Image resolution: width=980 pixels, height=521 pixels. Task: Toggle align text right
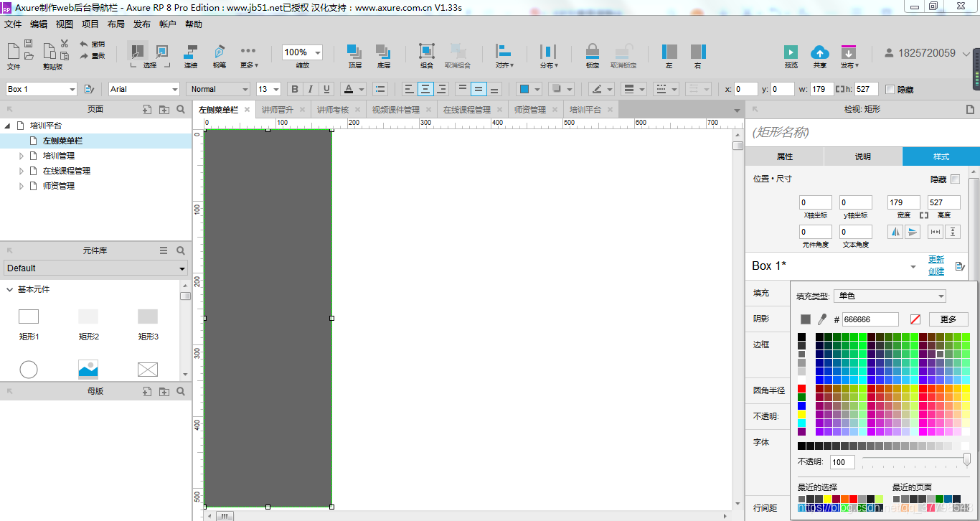[442, 89]
